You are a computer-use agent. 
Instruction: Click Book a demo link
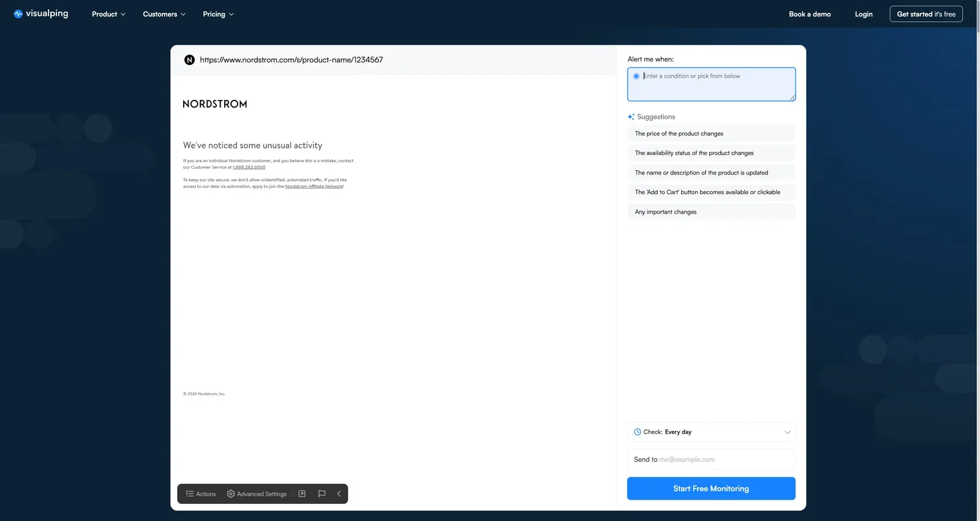click(810, 14)
